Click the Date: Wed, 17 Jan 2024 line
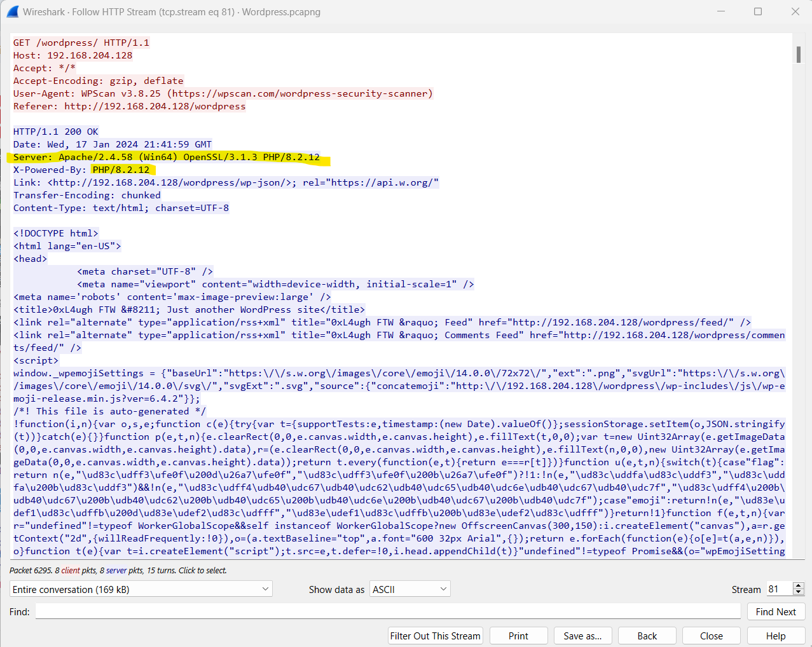 [113, 144]
